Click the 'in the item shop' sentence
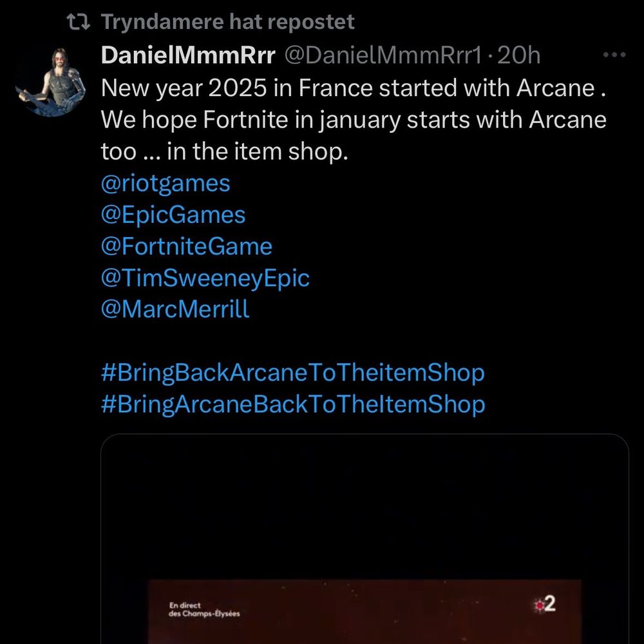Viewport: 644px width, 644px height. coord(258,151)
